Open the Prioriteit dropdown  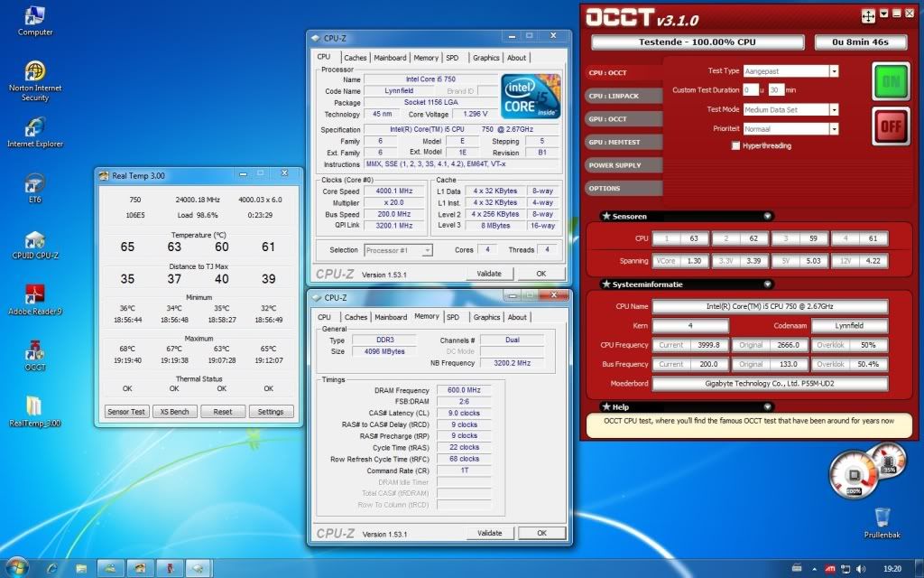(834, 128)
